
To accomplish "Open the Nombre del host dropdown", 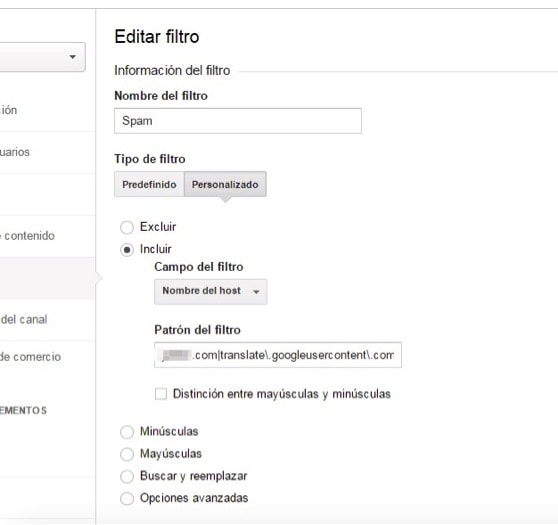I will [x=211, y=292].
